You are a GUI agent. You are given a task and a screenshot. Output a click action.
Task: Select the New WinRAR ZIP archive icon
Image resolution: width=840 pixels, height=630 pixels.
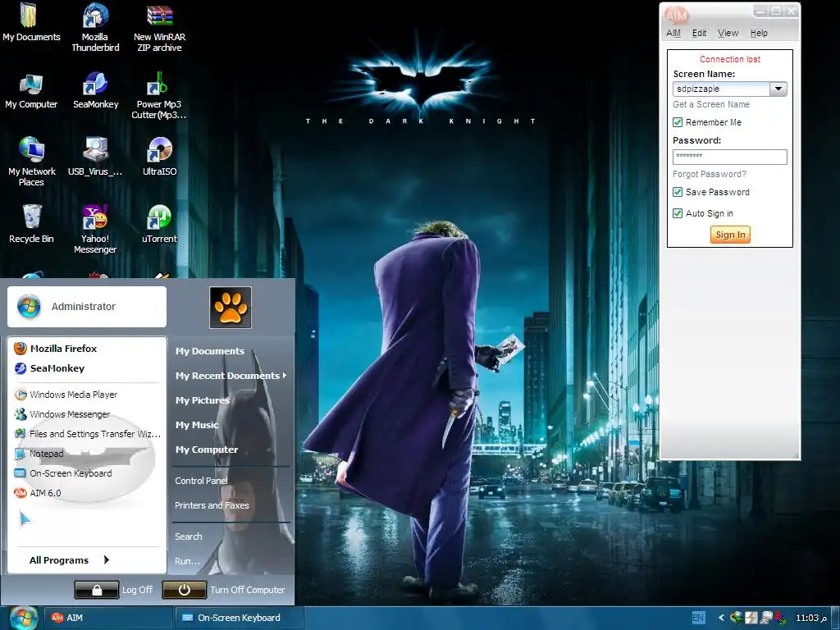coord(159,27)
